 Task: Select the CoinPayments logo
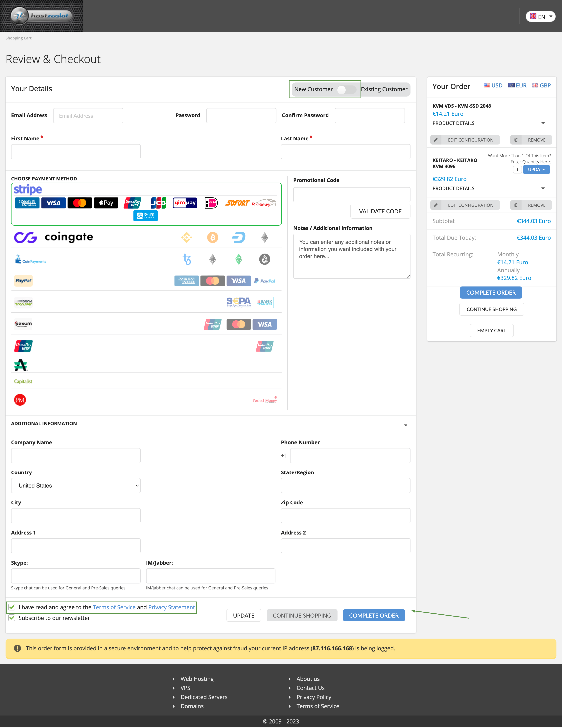point(31,259)
